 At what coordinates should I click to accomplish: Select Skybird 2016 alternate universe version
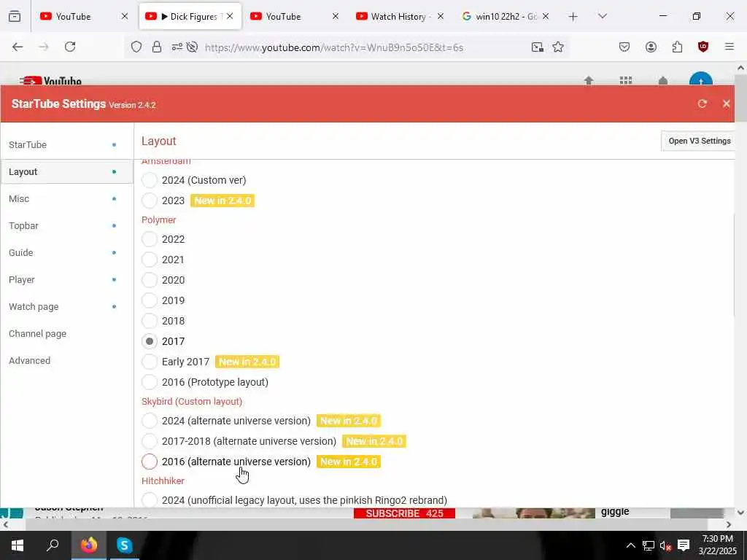tap(149, 462)
